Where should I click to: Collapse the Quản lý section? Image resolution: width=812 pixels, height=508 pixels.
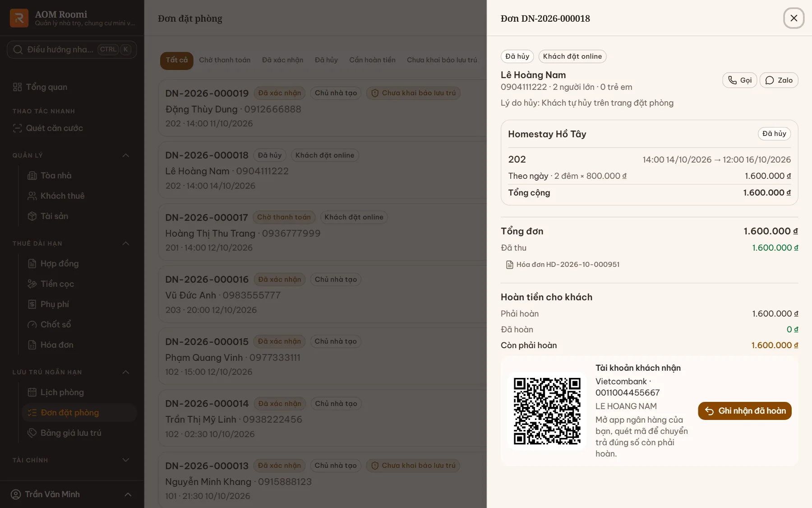126,155
